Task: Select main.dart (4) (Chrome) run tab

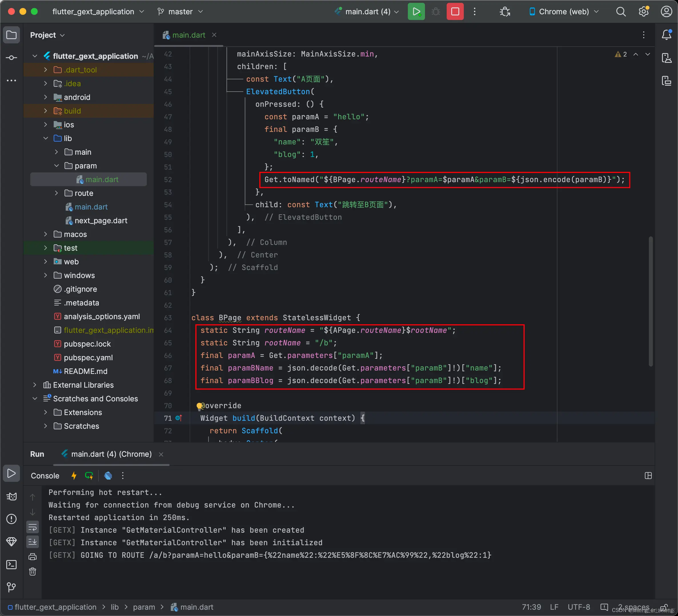Action: click(x=111, y=454)
